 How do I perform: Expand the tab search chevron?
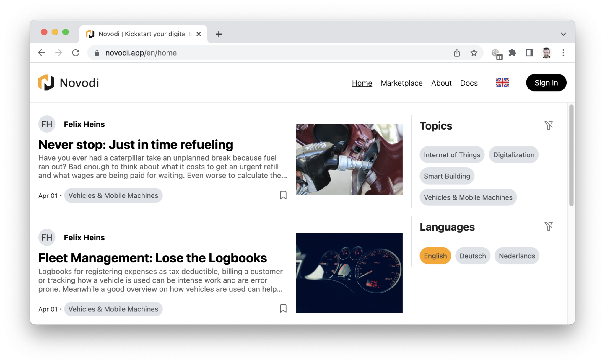[x=563, y=34]
